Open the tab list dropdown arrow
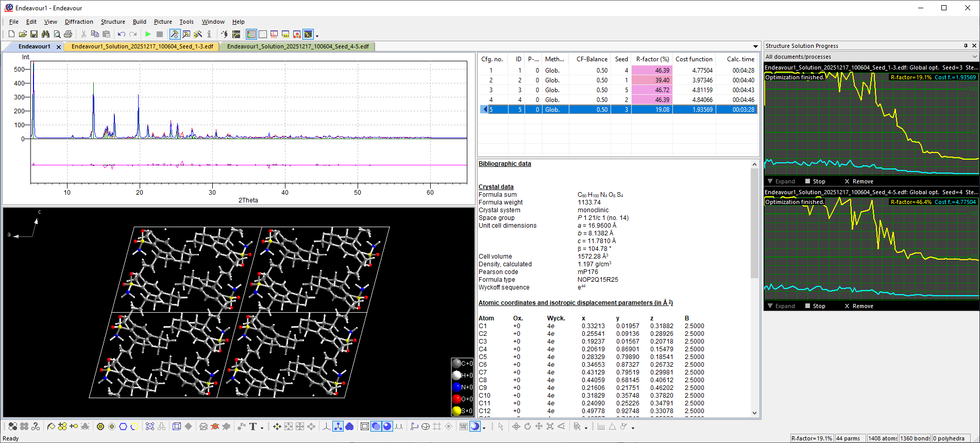980x443 pixels. pyautogui.click(x=755, y=47)
